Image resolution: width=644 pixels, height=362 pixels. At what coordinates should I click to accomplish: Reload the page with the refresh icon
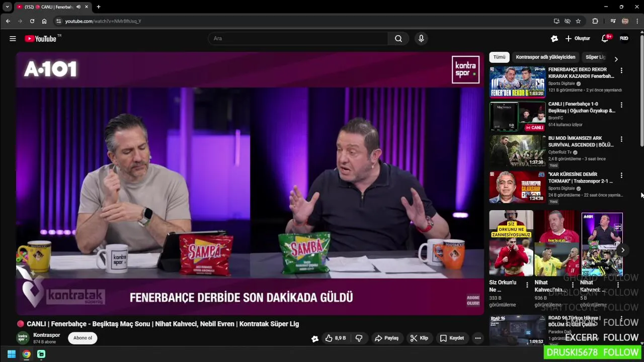[32, 21]
